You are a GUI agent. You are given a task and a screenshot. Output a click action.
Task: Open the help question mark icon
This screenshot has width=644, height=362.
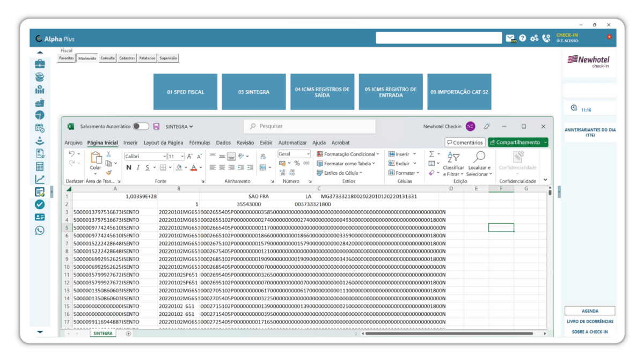(522, 38)
